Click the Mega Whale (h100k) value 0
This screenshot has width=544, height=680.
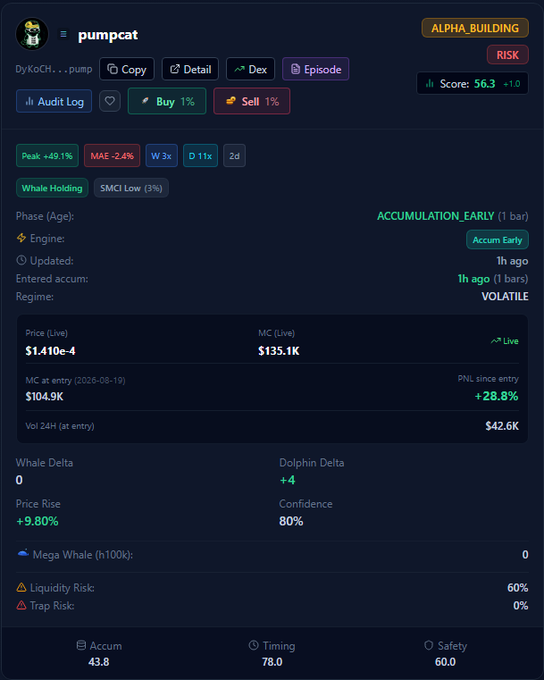(x=525, y=555)
